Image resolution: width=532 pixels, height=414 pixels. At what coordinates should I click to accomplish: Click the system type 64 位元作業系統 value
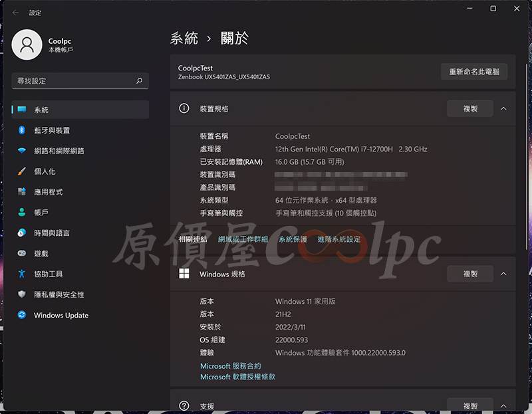[326, 200]
